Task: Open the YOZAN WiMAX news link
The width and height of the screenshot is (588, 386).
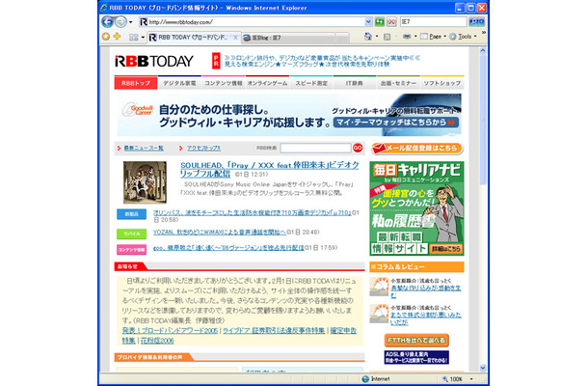Action: 220,233
